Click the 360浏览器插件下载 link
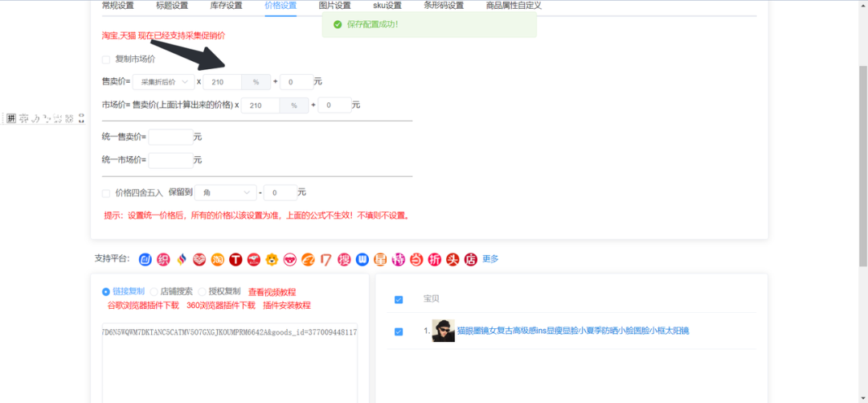This screenshot has width=868, height=403. (221, 305)
